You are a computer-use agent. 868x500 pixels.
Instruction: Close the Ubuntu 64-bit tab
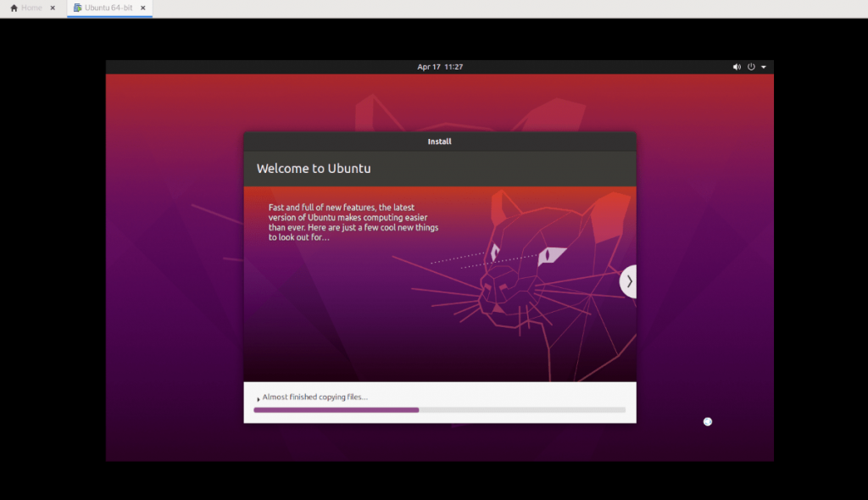[141, 7]
